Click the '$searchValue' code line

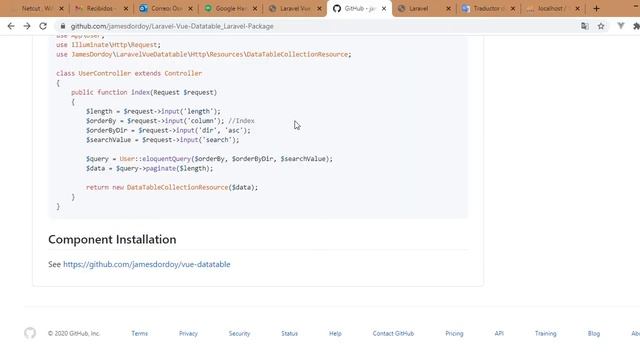pos(162,140)
